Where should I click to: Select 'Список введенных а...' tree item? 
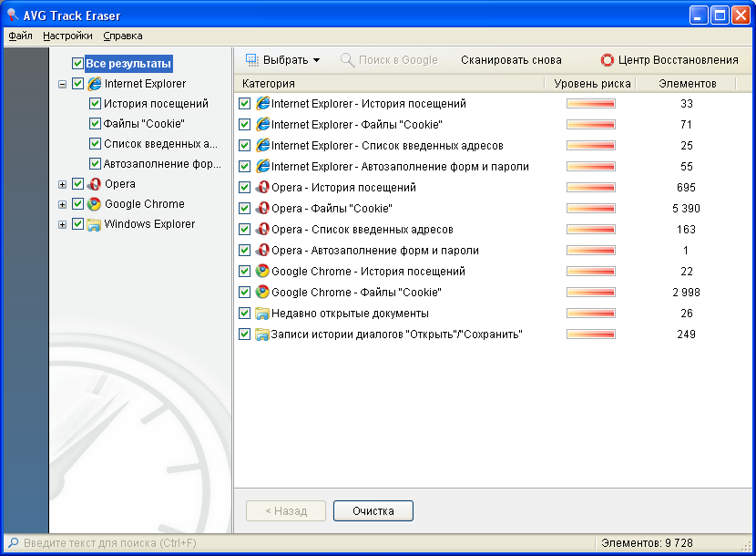(x=160, y=144)
